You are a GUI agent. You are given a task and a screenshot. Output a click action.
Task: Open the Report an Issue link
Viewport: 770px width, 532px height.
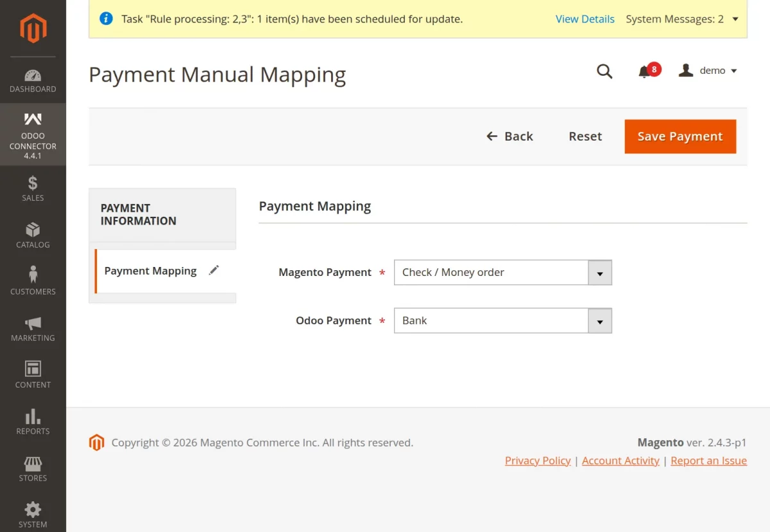pos(709,461)
